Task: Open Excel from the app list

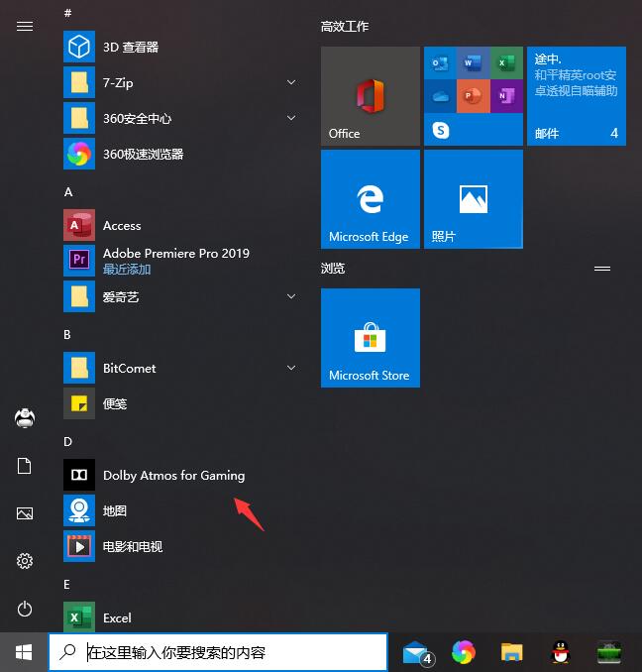Action: click(117, 617)
